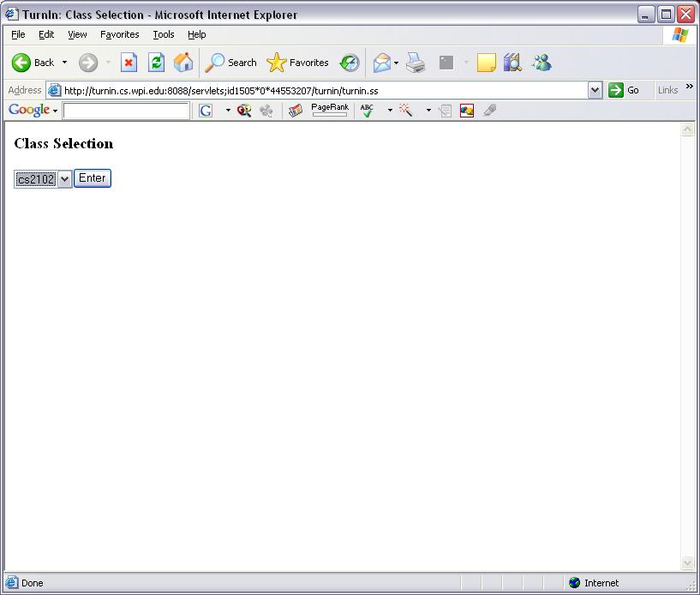Viewport: 700px width, 595px height.
Task: Open Back button history dropdown arrow
Action: tap(65, 63)
